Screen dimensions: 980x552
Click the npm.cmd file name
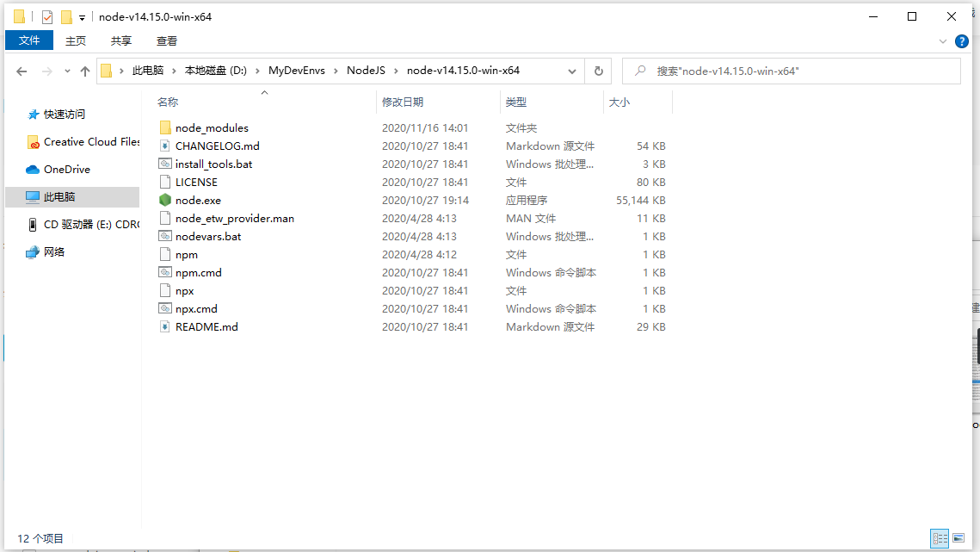(199, 273)
